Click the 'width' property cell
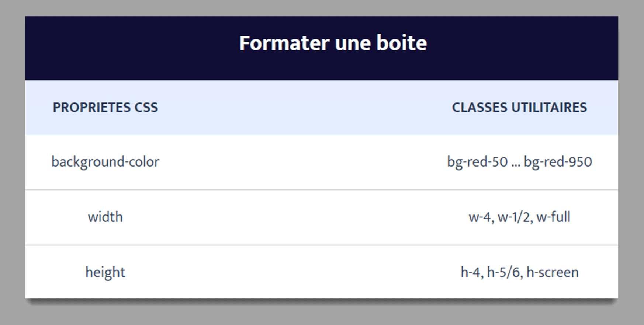Viewport: 644px width, 325px height. click(105, 217)
